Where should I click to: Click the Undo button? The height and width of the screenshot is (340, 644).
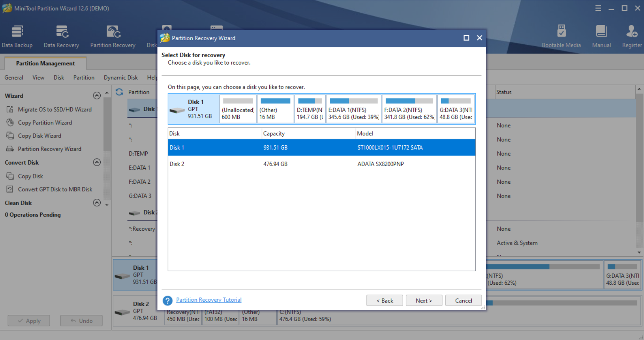tap(81, 320)
